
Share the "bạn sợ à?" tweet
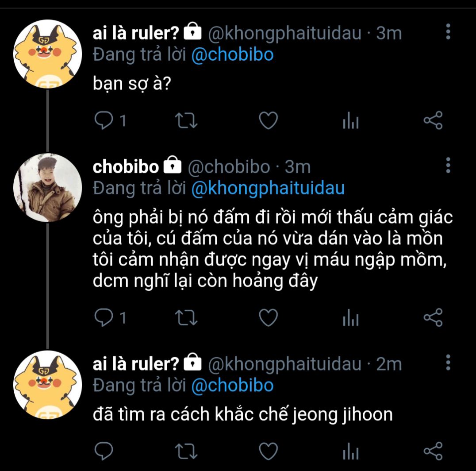(x=433, y=120)
